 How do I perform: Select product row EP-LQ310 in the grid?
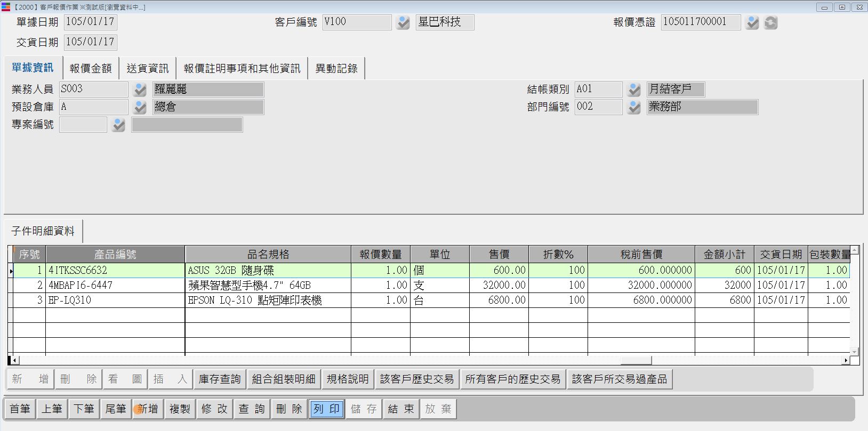[x=115, y=300]
